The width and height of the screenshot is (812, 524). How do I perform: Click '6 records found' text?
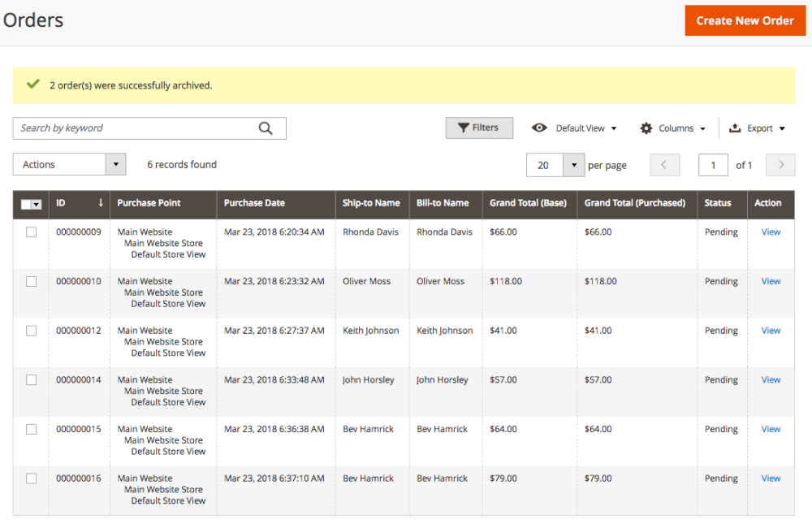[182, 164]
